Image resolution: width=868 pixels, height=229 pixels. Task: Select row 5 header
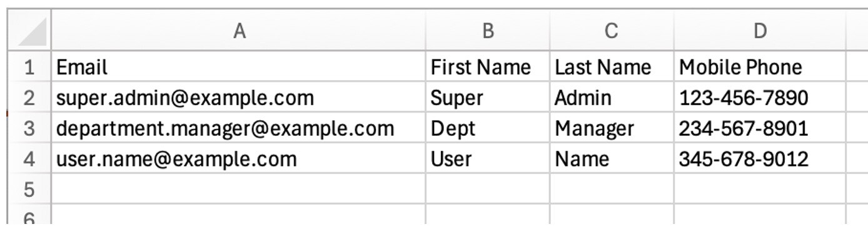point(30,189)
